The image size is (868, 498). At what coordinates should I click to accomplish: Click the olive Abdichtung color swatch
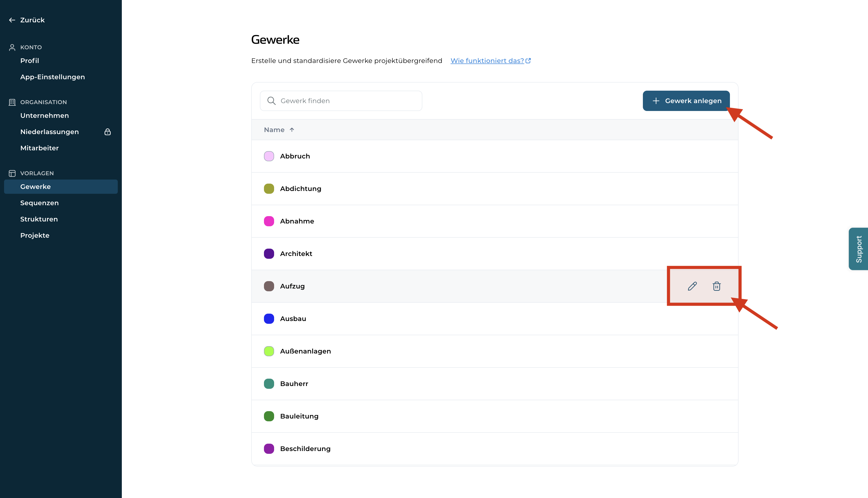point(269,189)
